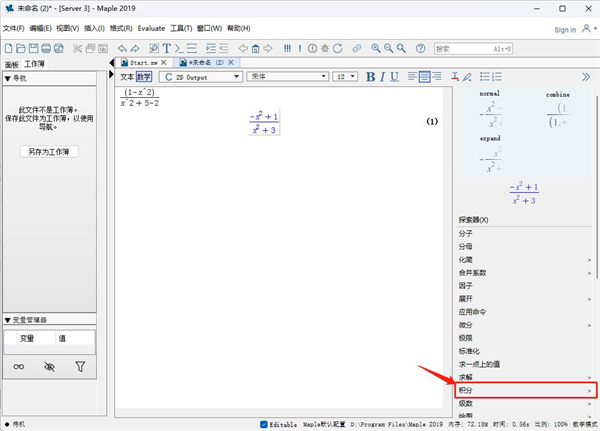Screen dimensions: 600x431
Task: Click the funnel filter icon in variable manager
Action: click(80, 367)
